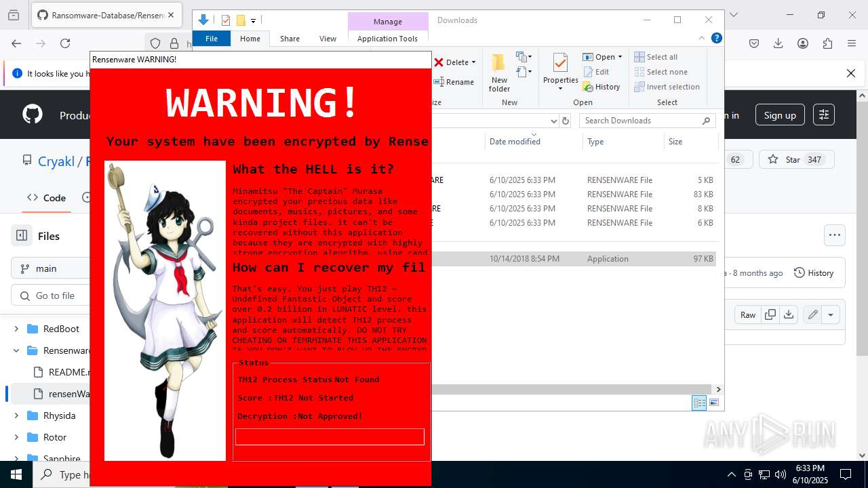Click quick access New folder icon in title bar

point(241,20)
